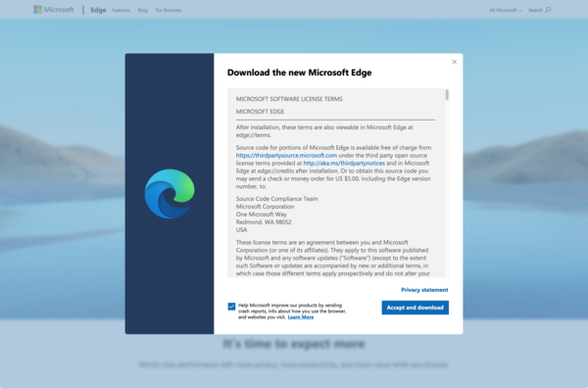Viewport: 588px width, 388px height.
Task: Click the 'MICROSOFT SOFTWARE LICENSE TERMS' heading
Action: pyautogui.click(x=289, y=99)
